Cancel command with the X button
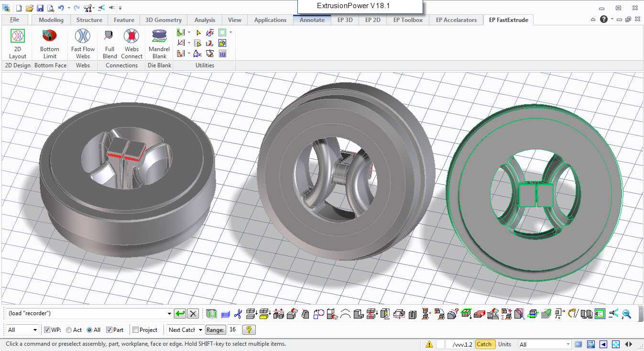644x351 pixels. (193, 314)
